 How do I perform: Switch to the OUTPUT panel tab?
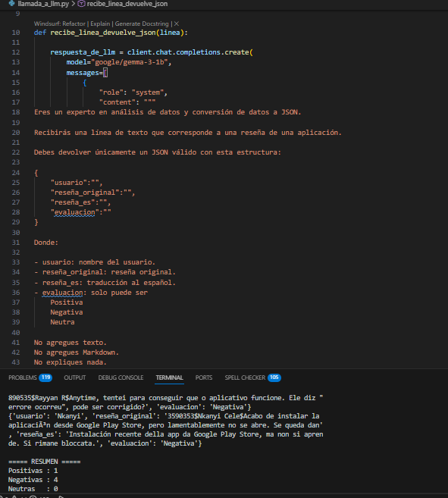pos(74,377)
